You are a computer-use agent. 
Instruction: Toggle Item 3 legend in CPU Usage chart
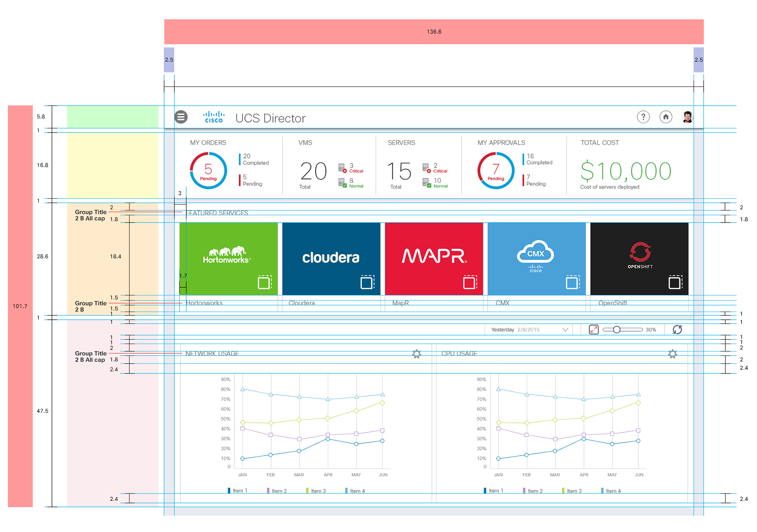point(572,491)
